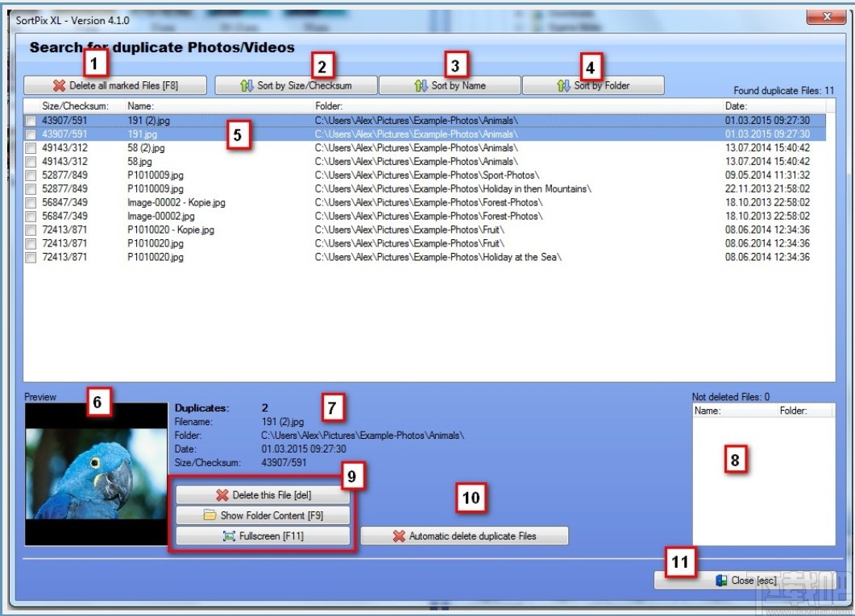This screenshot has width=855, height=616.
Task: Tick the checkbox for 191 (2).jpg
Action: coord(31,121)
